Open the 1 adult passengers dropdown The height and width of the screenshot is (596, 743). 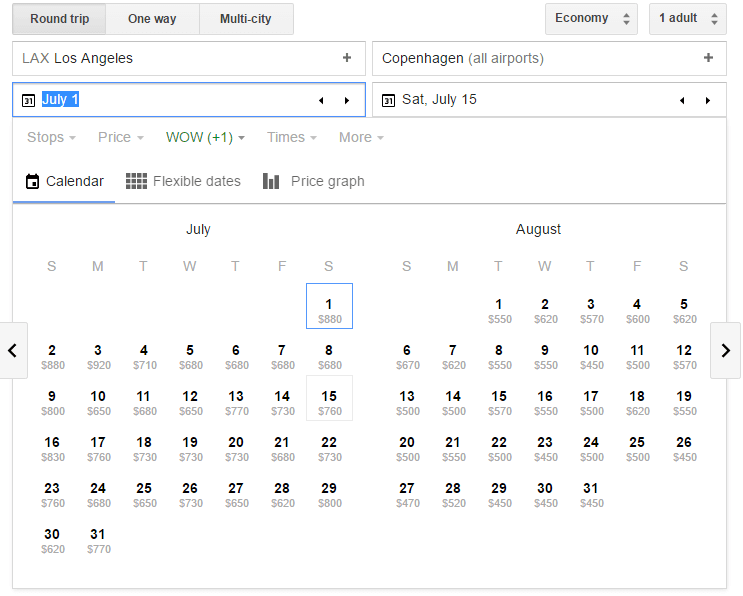tap(686, 18)
